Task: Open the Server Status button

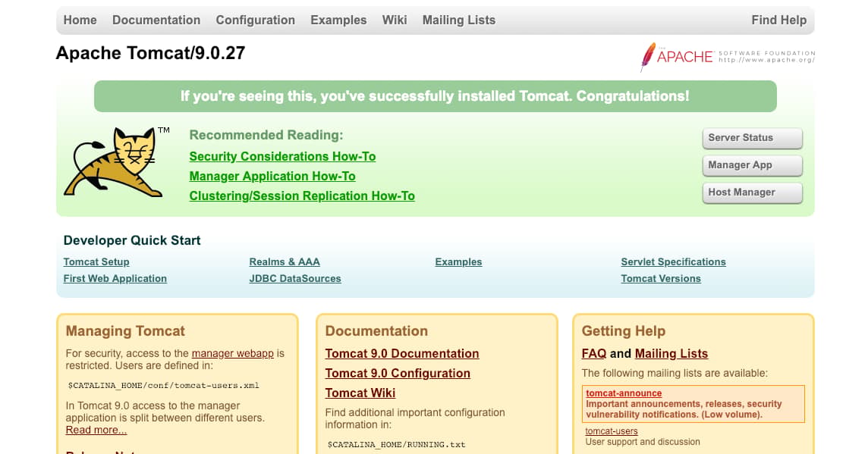Action: pos(753,138)
